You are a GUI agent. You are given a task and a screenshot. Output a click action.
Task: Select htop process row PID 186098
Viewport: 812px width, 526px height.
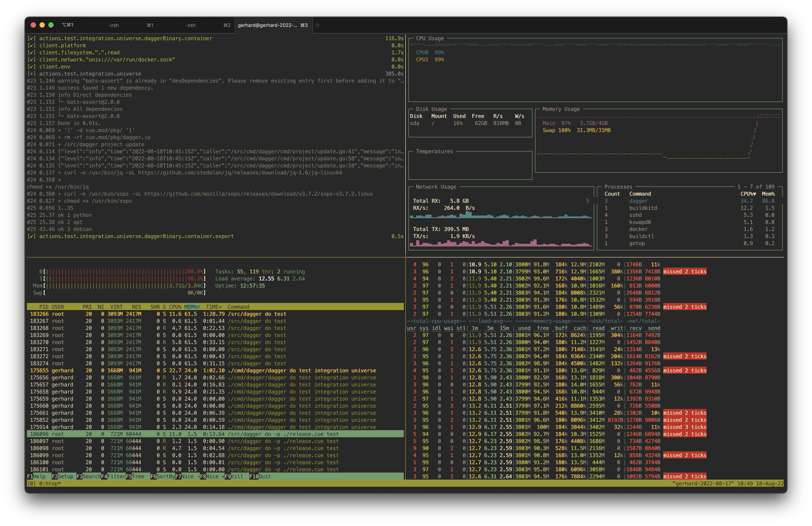point(215,448)
